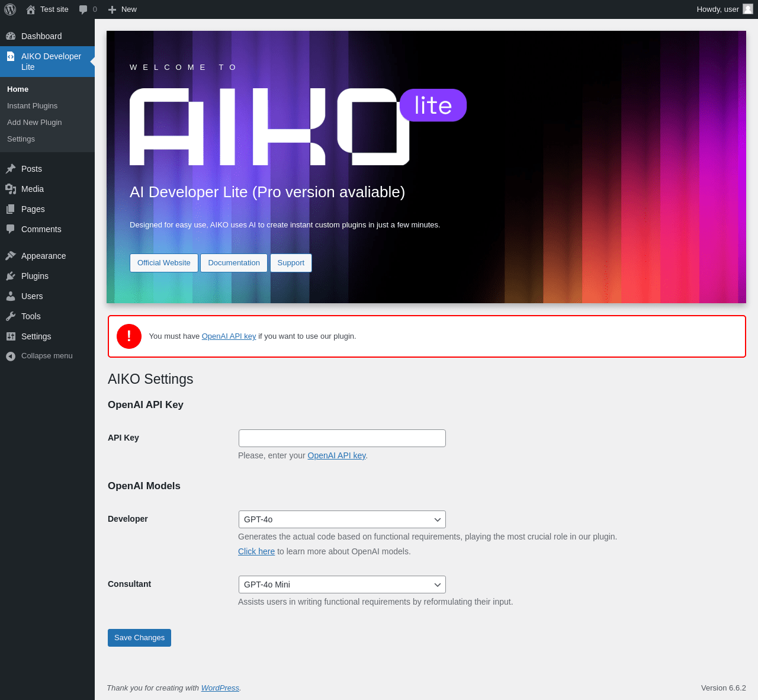The width and height of the screenshot is (758, 700).
Task: Open the comments bubble icon in admin bar
Action: [x=83, y=9]
